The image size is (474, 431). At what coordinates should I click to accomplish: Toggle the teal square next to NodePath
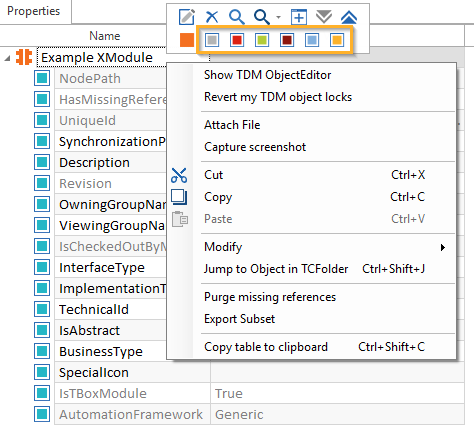(42, 78)
